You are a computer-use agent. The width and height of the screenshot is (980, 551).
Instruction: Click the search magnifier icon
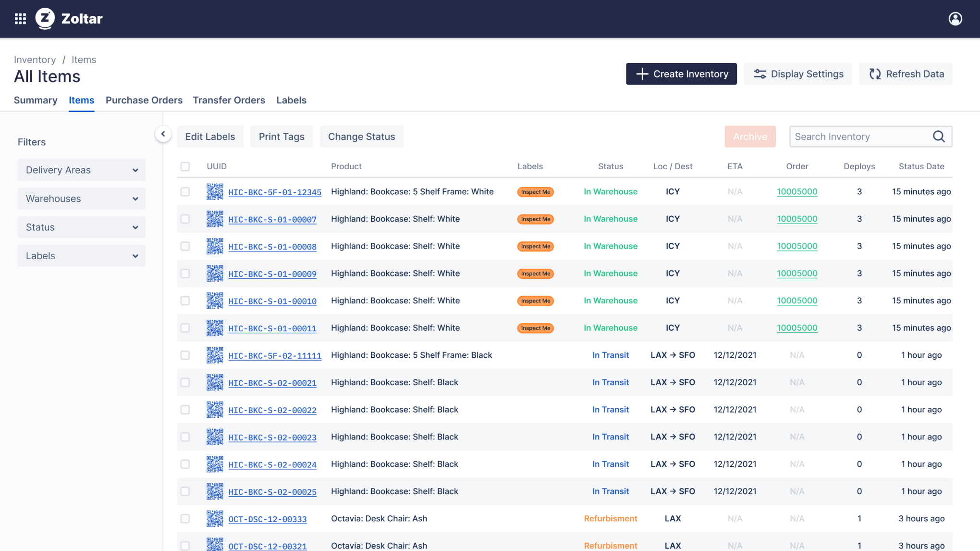pos(939,137)
